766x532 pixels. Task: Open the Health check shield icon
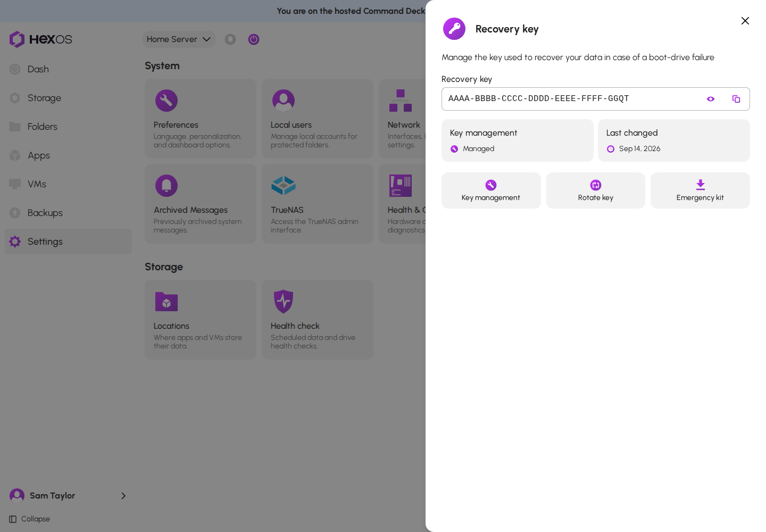coord(284,302)
